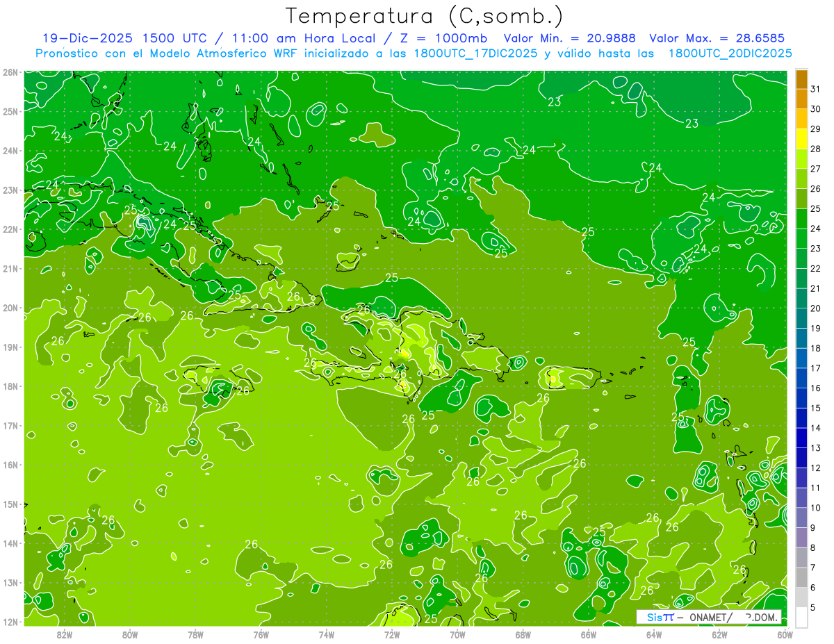Viewport: 834px width, 644px height.
Task: Click the "76W" longitude label
Action: (x=261, y=634)
